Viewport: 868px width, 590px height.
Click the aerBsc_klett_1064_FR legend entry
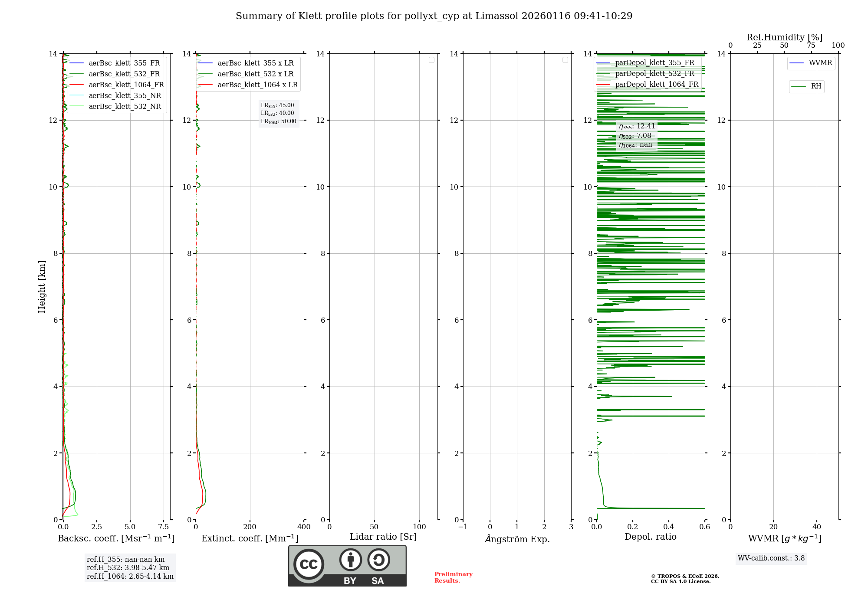[126, 85]
